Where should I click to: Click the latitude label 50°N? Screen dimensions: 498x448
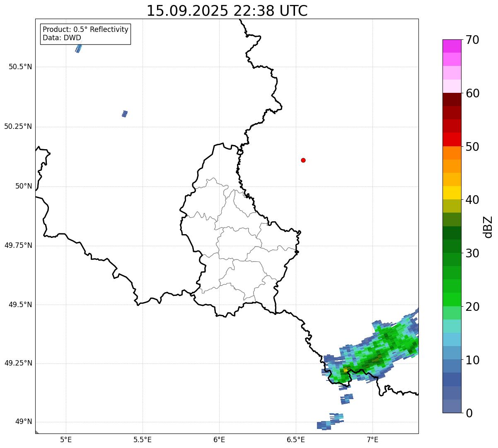24,186
